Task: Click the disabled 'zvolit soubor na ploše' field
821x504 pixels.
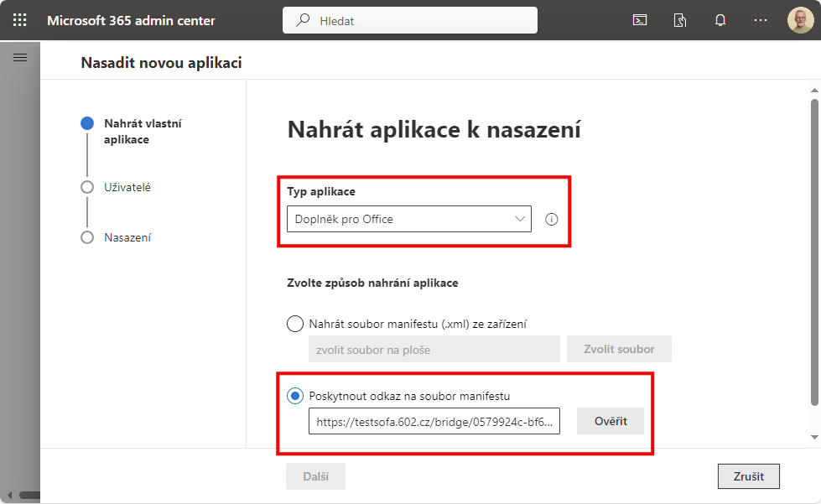Action: [434, 349]
